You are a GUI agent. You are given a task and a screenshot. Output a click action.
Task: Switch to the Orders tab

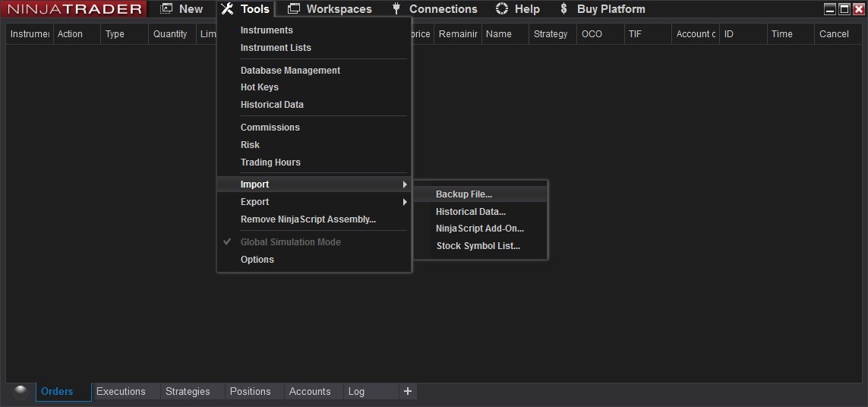pos(64,392)
